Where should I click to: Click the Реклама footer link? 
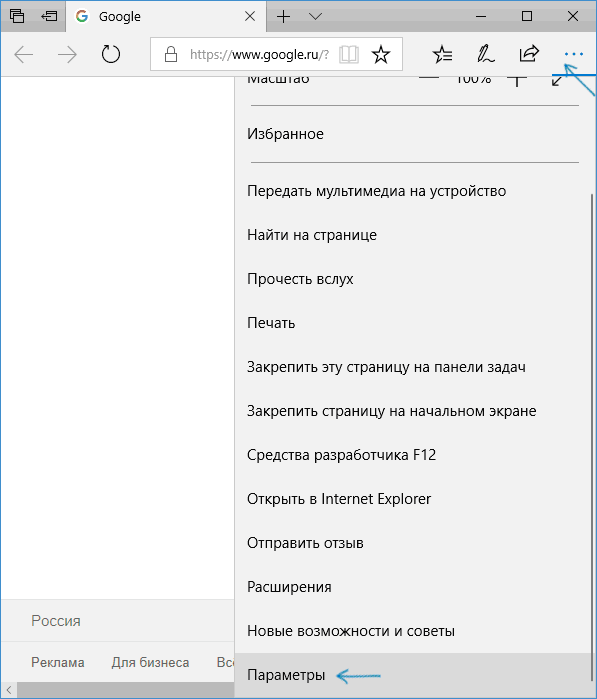[58, 662]
